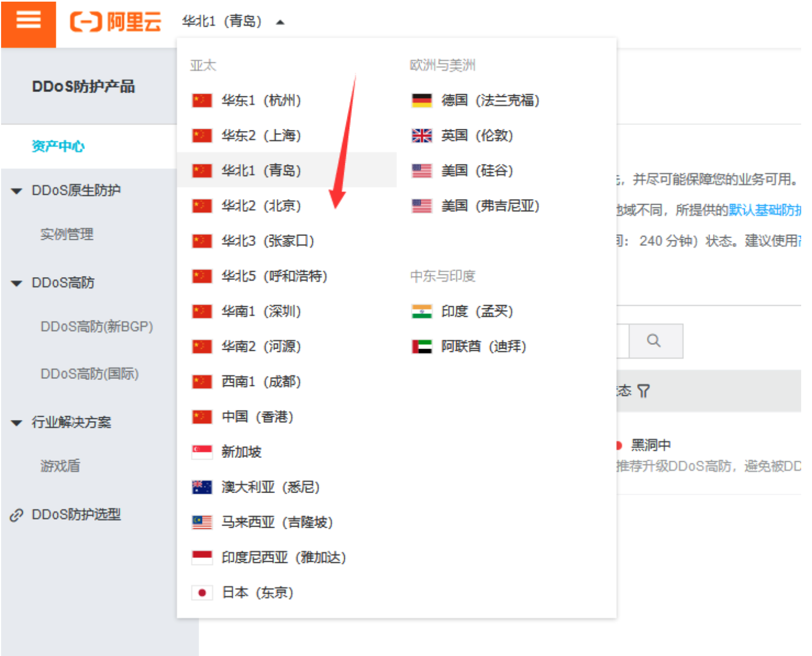
Task: Switch to 印度尼西亚（雅加达）region
Action: click(x=286, y=557)
